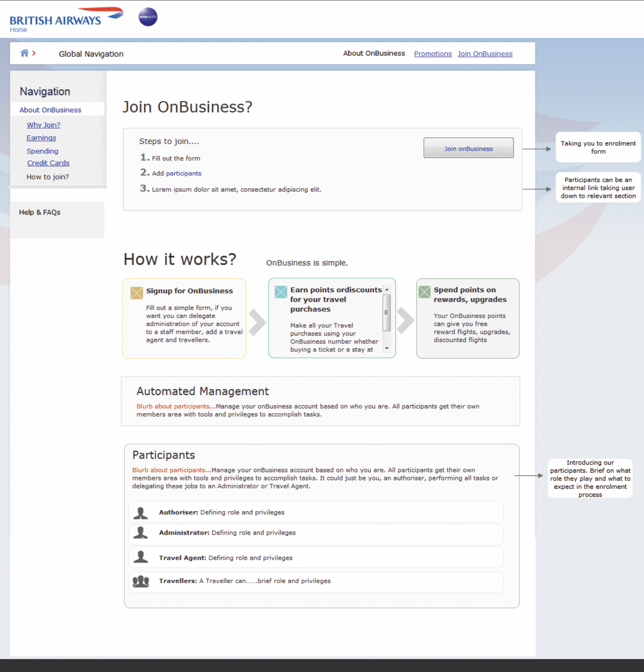Click the Administrator person icon
Viewport: 644px width, 672px height.
(x=140, y=532)
